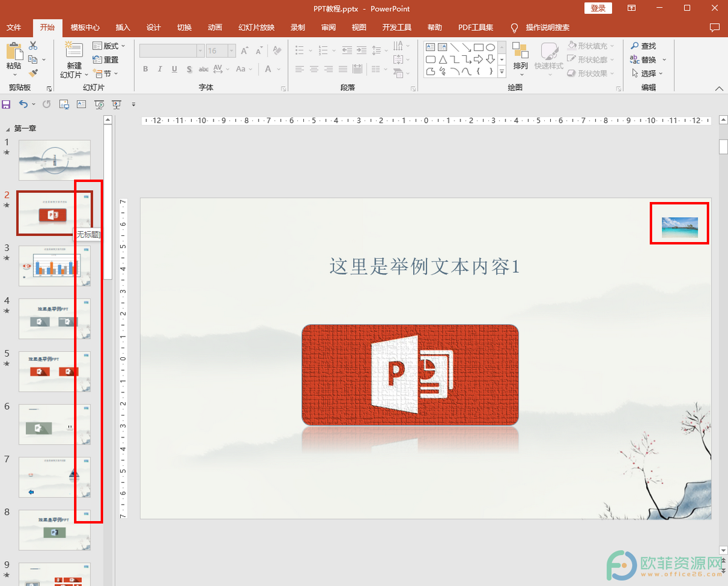Click the comments speech bubble icon
728x586 pixels.
714,27
